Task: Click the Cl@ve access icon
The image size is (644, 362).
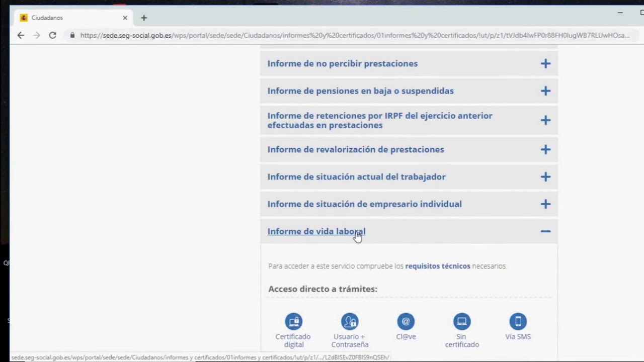Action: (406, 321)
